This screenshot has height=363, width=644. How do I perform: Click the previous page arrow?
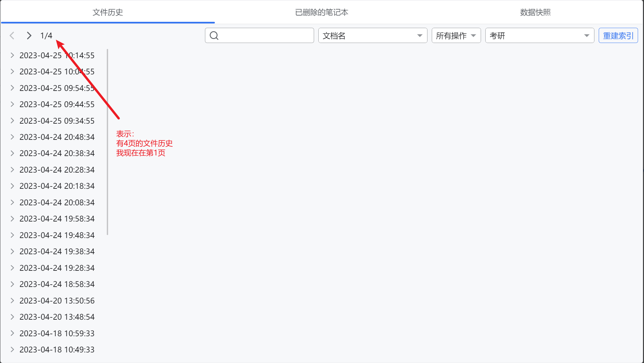tap(12, 35)
